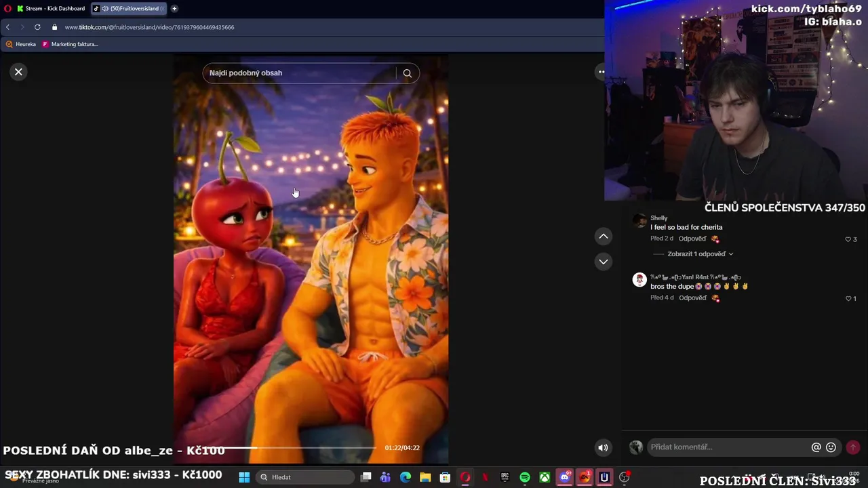
Task: Open a new browser tab with plus
Action: point(174,9)
